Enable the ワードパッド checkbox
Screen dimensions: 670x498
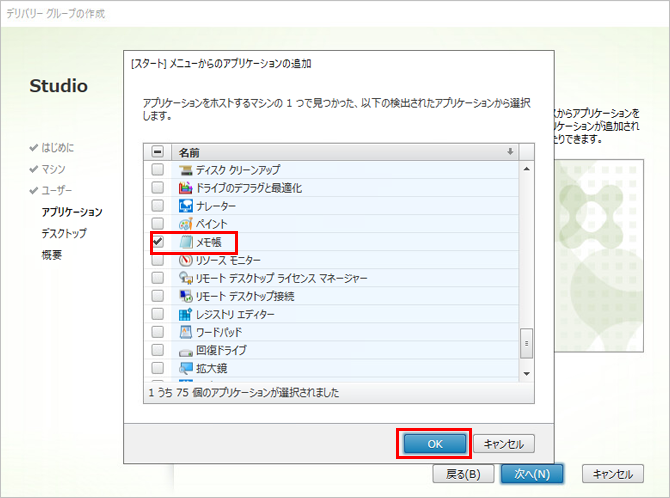157,332
